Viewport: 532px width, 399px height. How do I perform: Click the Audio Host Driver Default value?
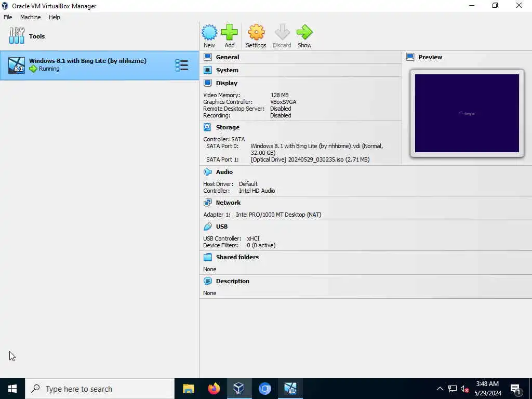pos(248,184)
